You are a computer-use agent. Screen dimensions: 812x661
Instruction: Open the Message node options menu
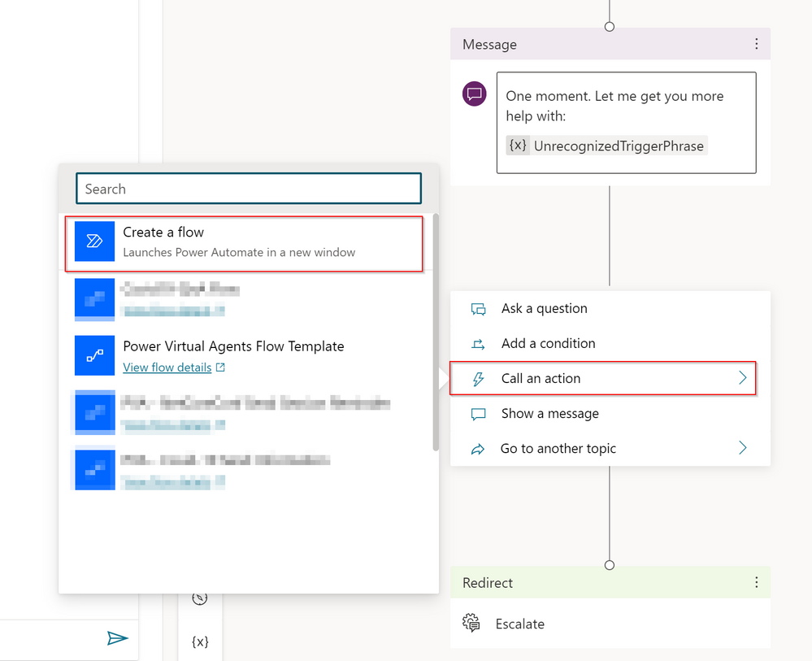(756, 44)
